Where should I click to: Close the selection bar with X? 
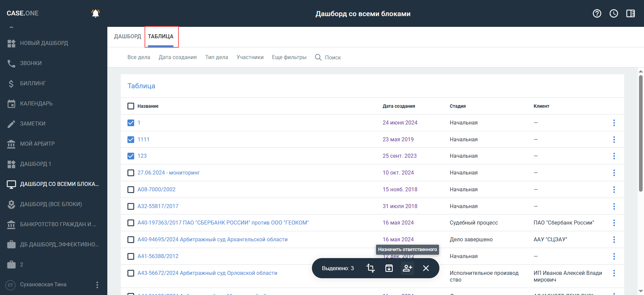[426, 268]
